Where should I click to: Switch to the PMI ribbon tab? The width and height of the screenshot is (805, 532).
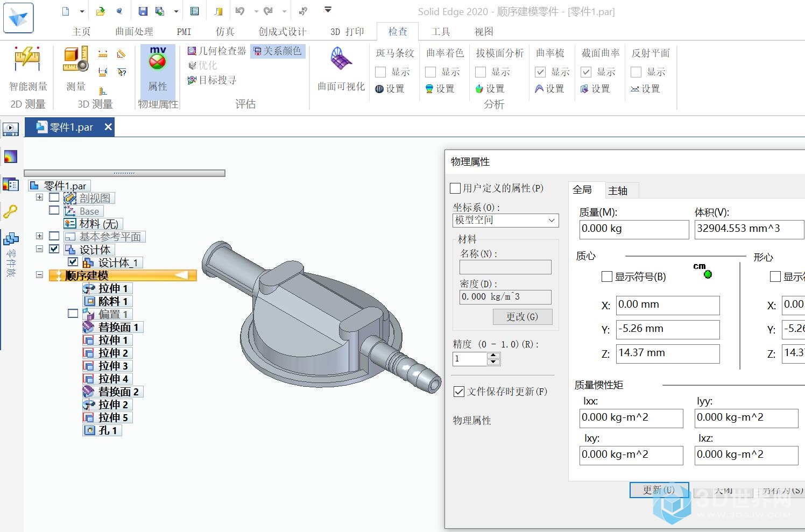[x=184, y=32]
